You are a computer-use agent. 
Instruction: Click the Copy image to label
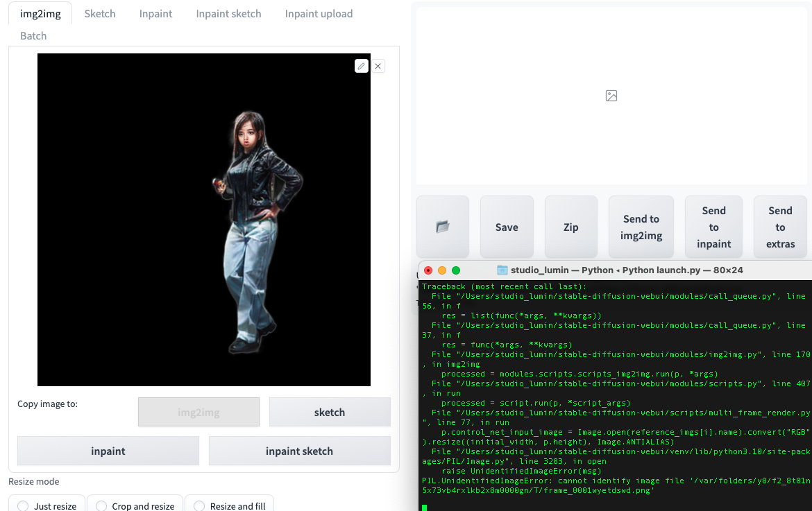click(48, 404)
